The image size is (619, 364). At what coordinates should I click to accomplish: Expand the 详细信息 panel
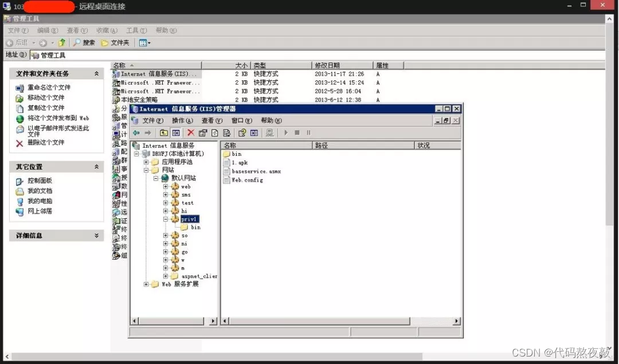click(96, 235)
